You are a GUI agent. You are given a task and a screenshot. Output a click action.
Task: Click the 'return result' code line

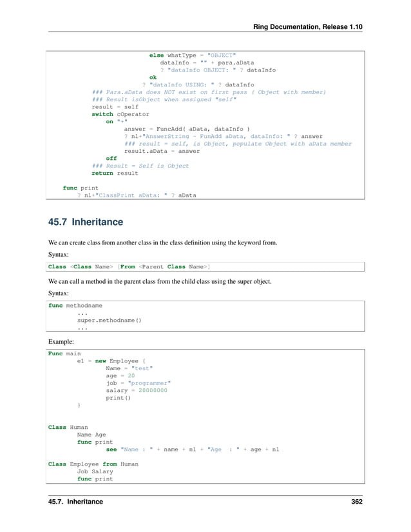pyautogui.click(x=114, y=173)
